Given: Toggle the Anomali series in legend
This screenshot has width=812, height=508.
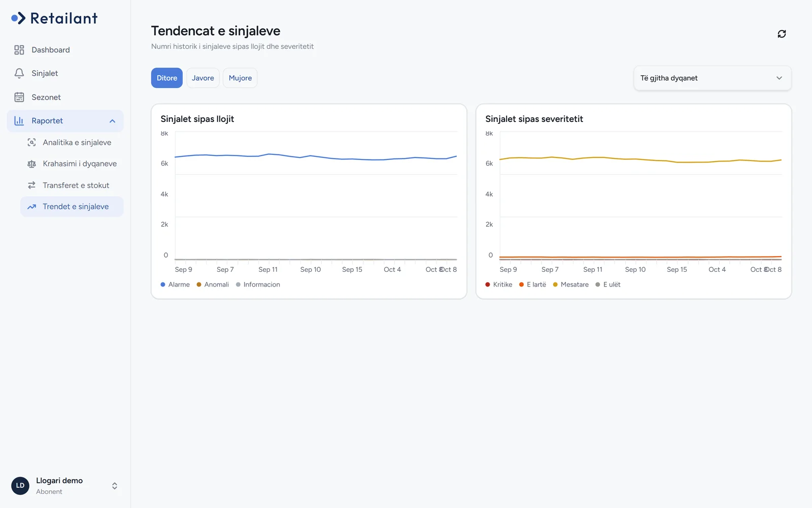Looking at the screenshot, I should click(x=213, y=284).
